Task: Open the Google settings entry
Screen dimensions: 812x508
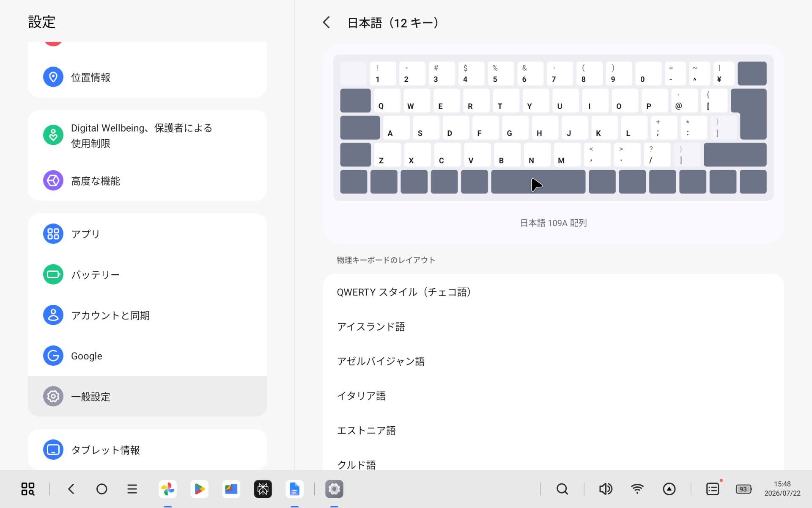Action: click(147, 356)
